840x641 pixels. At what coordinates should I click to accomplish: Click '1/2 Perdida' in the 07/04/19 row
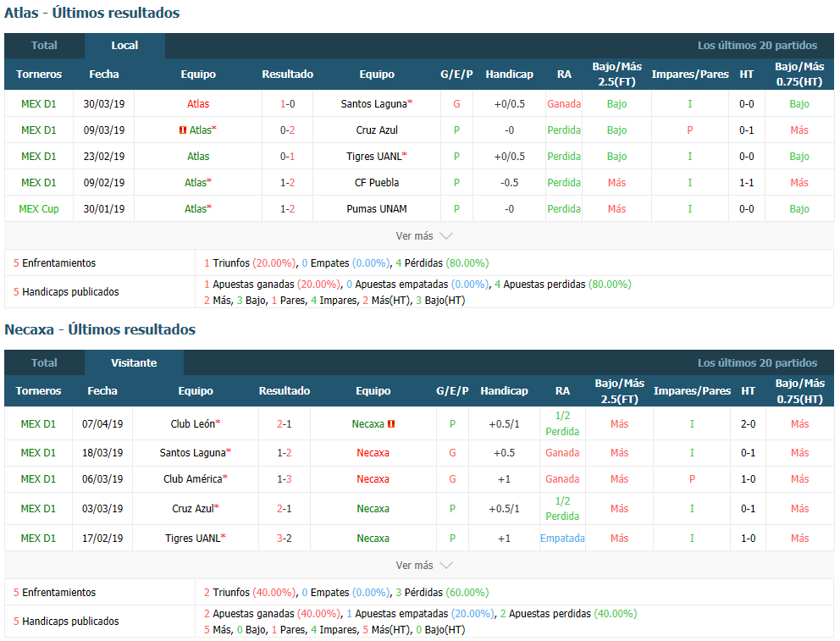pos(562,423)
